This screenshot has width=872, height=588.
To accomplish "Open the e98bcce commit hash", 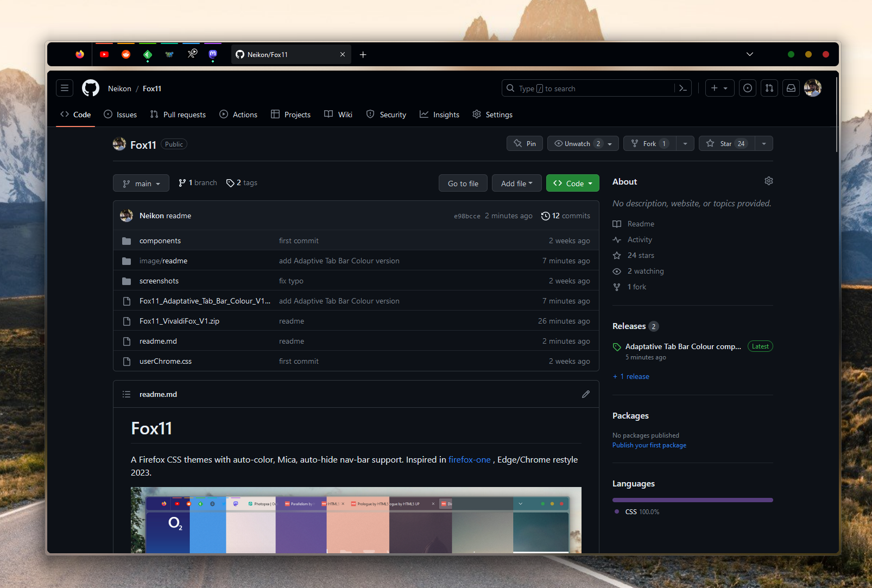I will pos(467,216).
